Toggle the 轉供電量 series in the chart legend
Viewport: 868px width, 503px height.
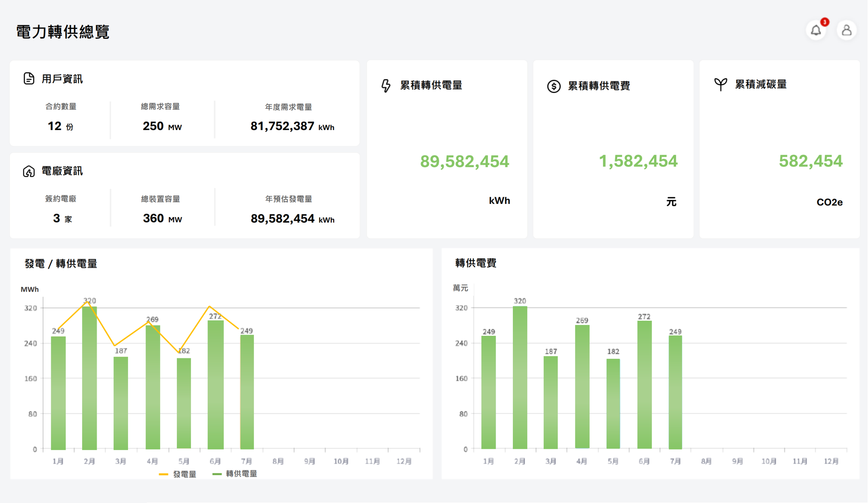point(241,474)
